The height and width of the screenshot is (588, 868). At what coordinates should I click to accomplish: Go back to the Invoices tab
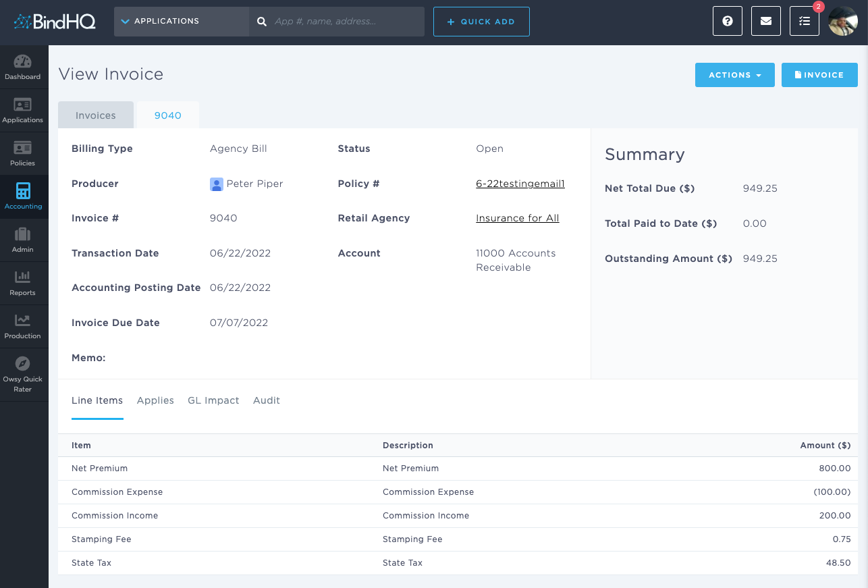coord(96,115)
